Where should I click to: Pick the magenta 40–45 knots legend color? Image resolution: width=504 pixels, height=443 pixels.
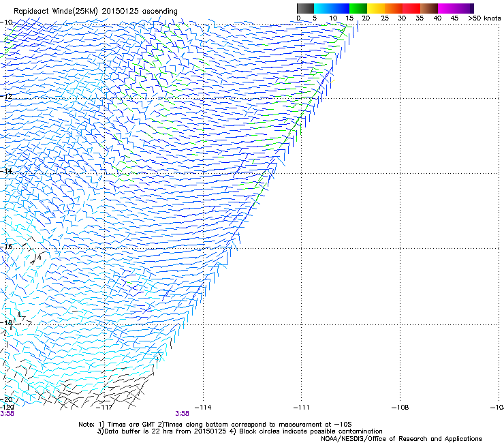coord(447,8)
